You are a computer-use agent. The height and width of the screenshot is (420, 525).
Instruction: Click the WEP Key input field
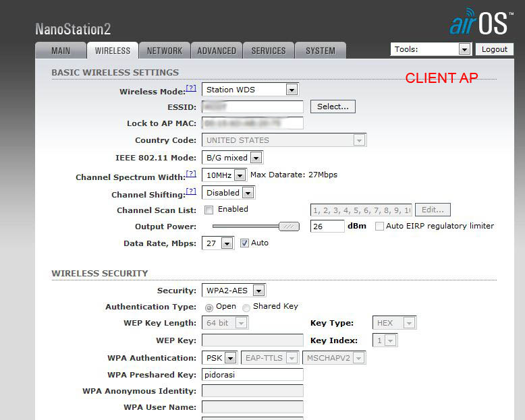[252, 340]
